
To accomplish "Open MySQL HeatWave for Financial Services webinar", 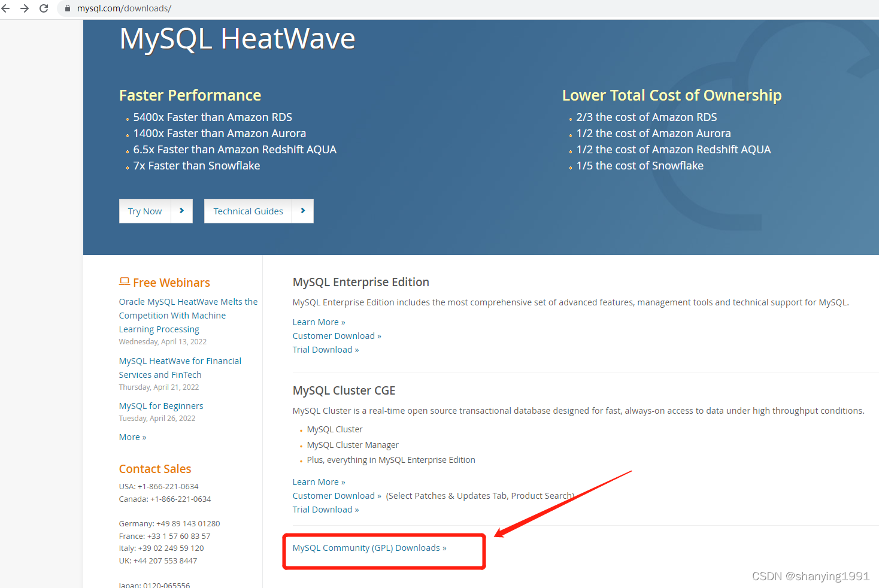I will pyautogui.click(x=180, y=368).
